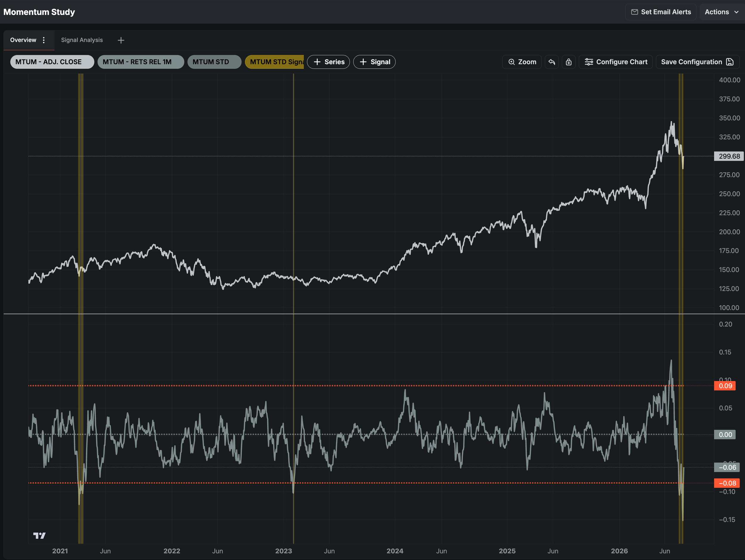Select the Overview tab

23,40
